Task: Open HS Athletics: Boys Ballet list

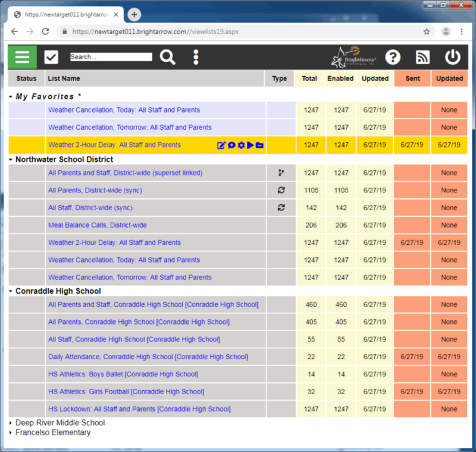Action: click(x=123, y=374)
